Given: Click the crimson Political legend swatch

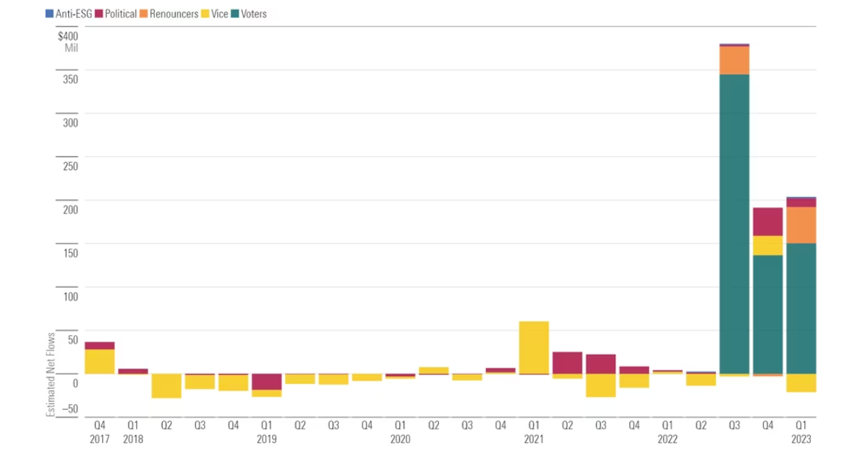Looking at the screenshot, I should [x=98, y=14].
